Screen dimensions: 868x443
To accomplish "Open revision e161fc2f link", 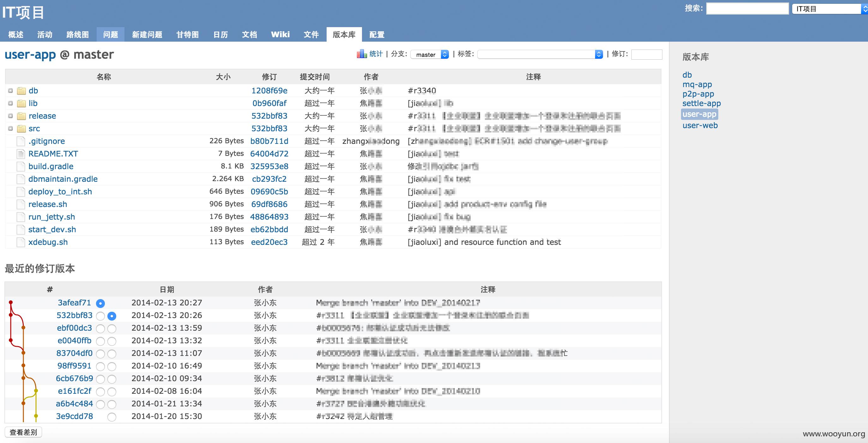I will 75,391.
